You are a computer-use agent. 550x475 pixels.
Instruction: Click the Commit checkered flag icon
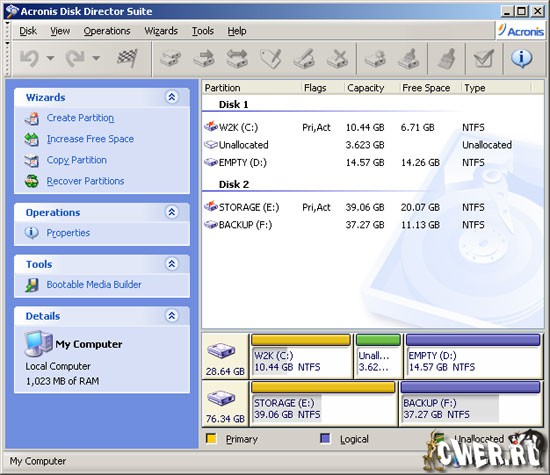pyautogui.click(x=127, y=58)
